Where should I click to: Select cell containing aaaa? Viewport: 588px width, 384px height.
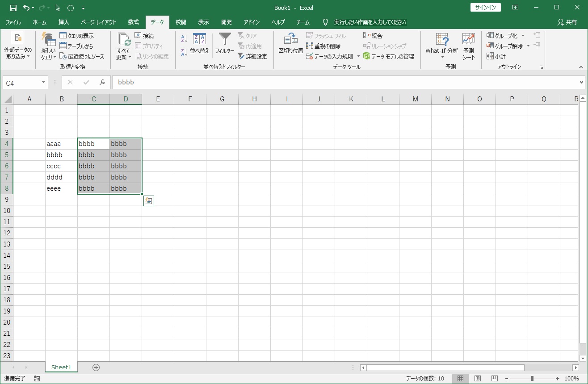[x=61, y=144]
